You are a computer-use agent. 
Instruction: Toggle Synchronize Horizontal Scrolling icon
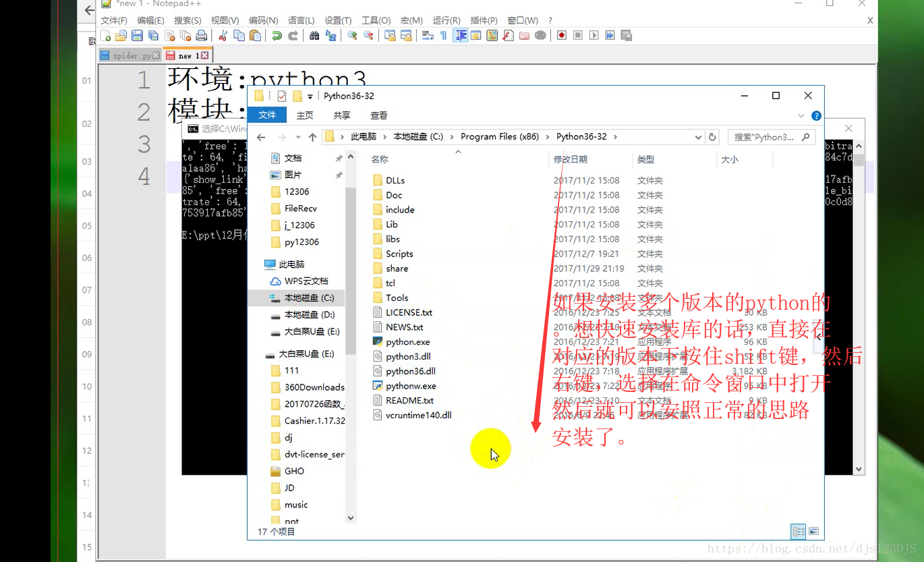point(406,36)
